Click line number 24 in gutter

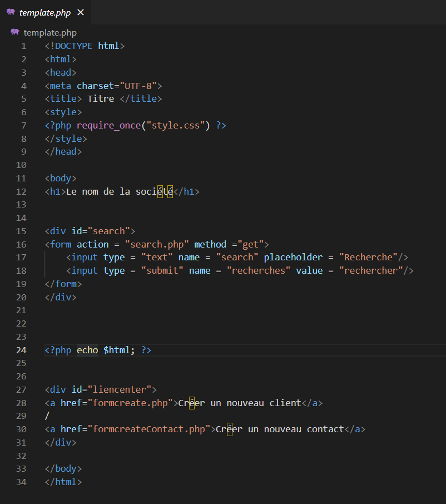(x=21, y=350)
